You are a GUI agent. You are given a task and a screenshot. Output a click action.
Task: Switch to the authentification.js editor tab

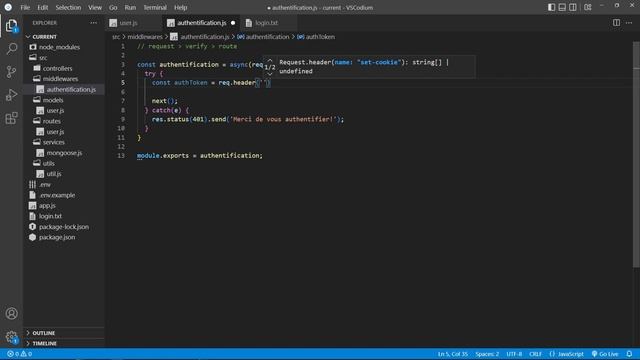[202, 23]
